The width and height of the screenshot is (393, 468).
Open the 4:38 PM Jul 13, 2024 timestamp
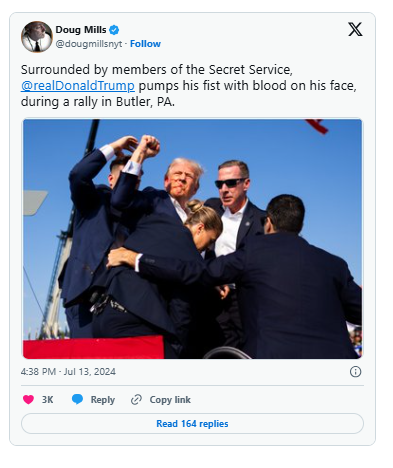point(68,372)
